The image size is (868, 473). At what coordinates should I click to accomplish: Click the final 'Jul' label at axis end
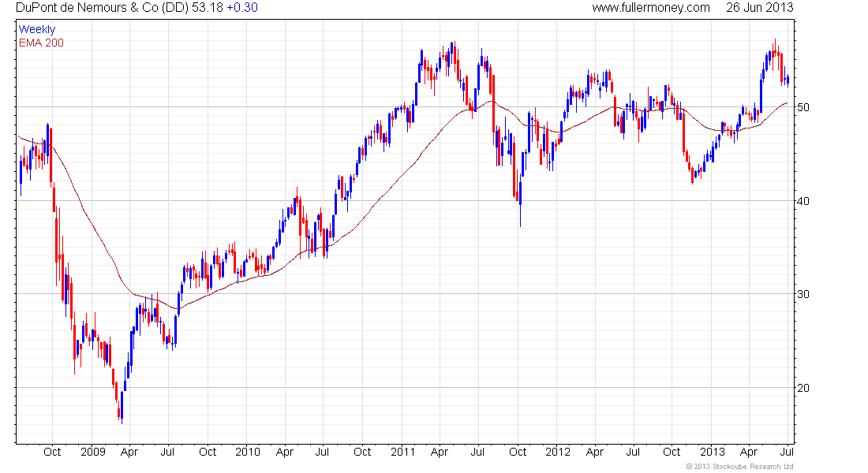pyautogui.click(x=787, y=452)
